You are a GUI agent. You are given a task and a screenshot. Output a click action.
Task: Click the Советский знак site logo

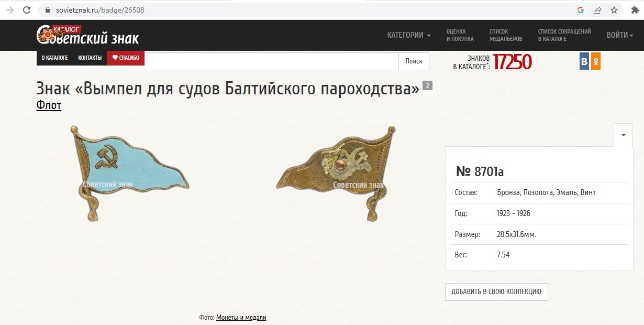click(87, 35)
